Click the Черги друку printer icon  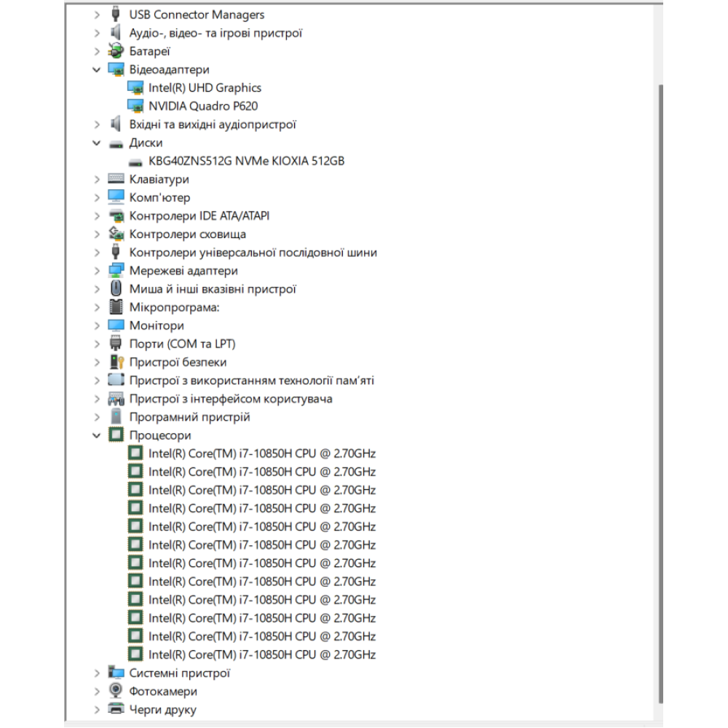116,709
